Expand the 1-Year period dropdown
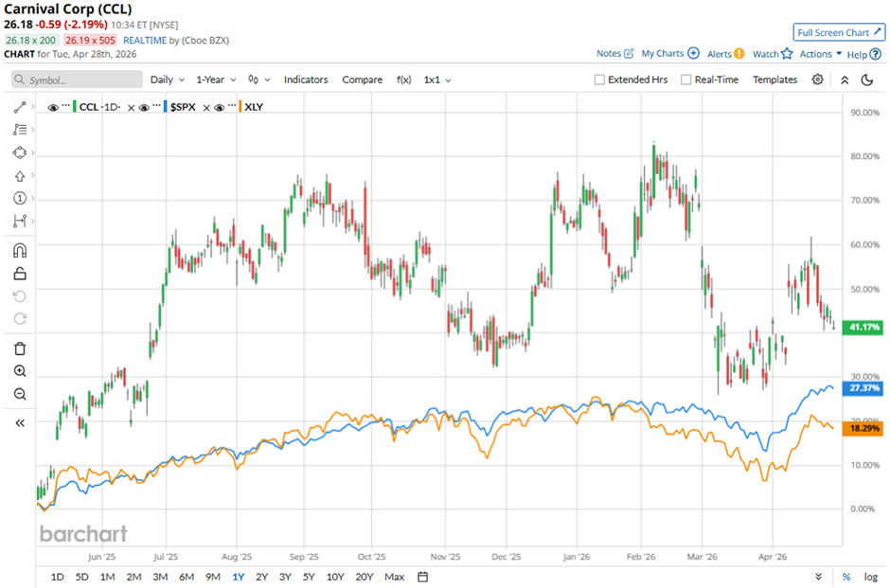This screenshot has height=588, width=890. 218,80
